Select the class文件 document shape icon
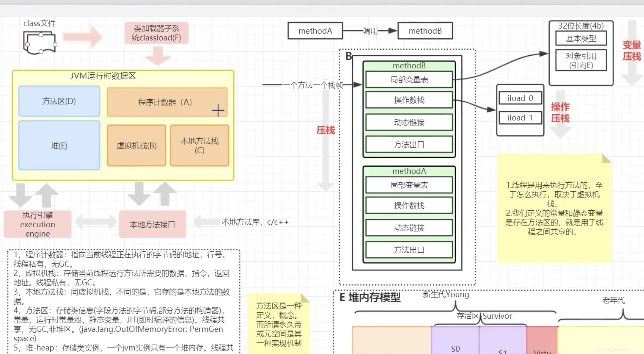 40,43
